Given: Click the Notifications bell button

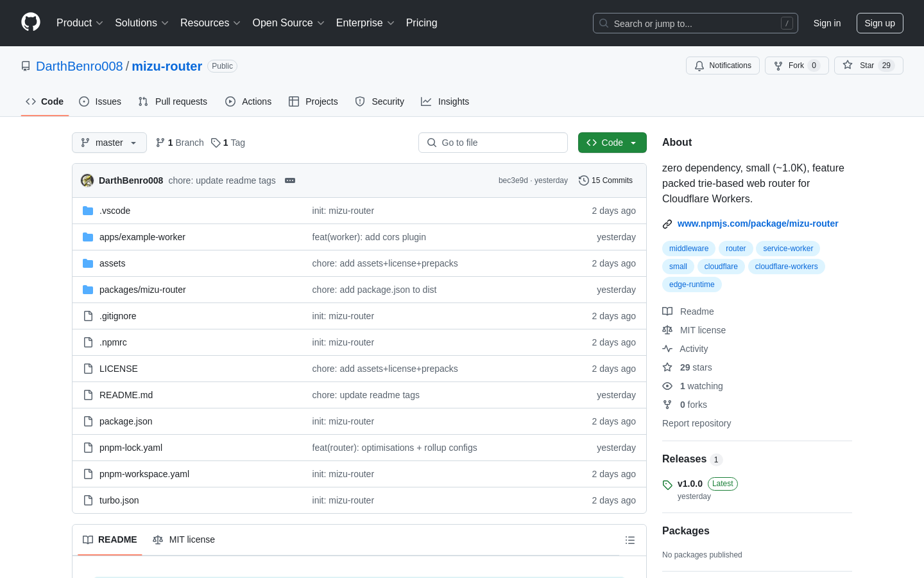Looking at the screenshot, I should pyautogui.click(x=723, y=66).
